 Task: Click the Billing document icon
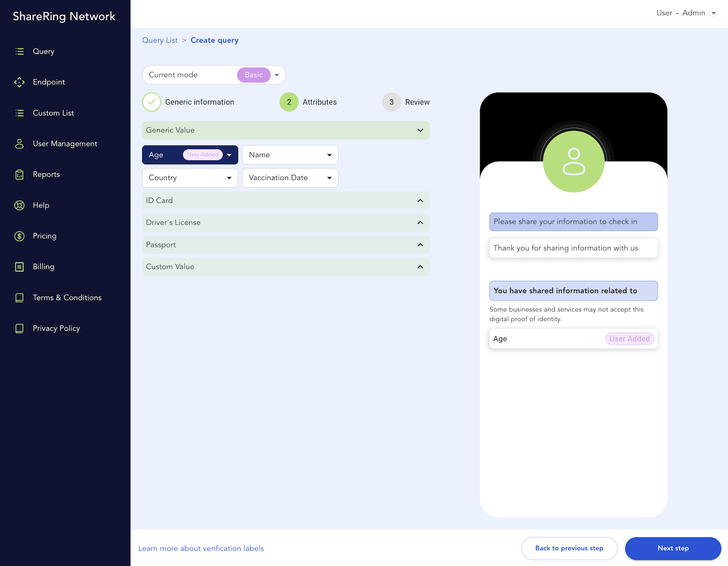(20, 267)
